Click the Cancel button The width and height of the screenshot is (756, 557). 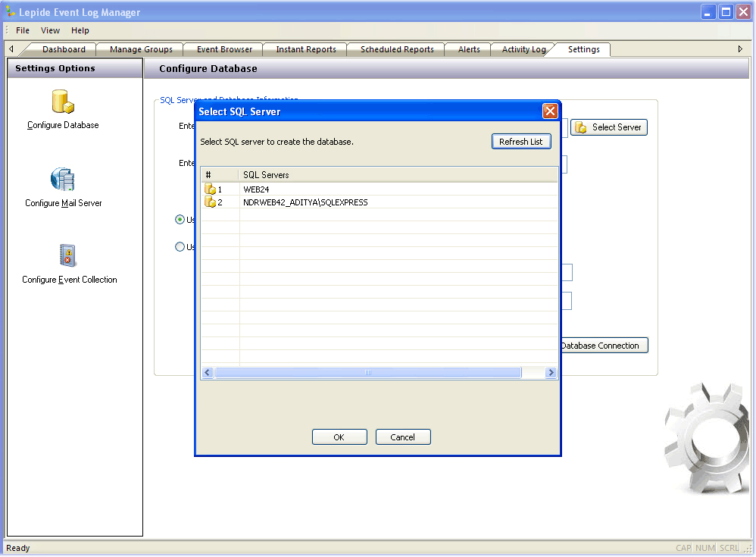402,437
